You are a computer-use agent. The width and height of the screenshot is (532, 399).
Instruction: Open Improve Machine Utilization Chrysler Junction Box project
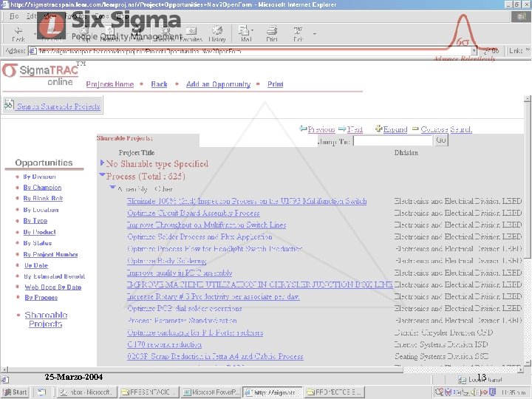tap(259, 284)
